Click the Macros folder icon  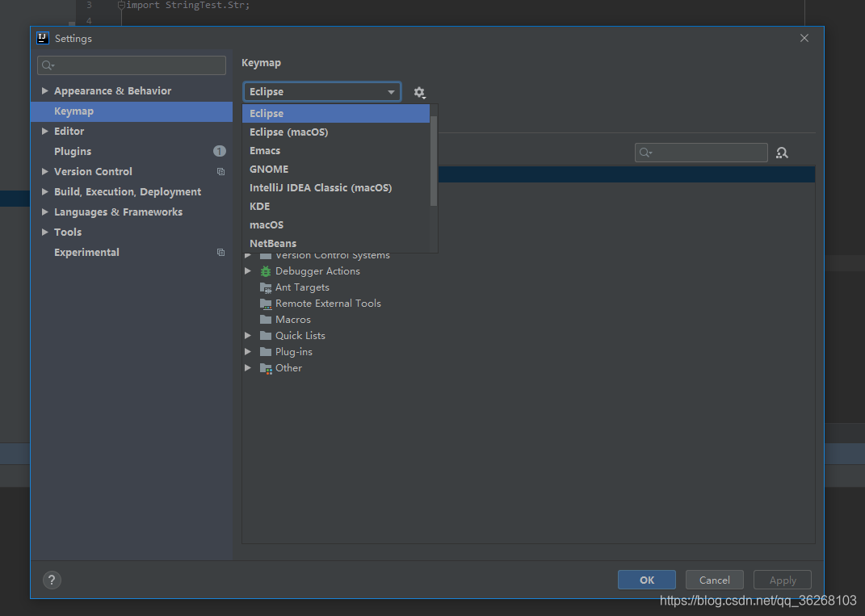(266, 320)
